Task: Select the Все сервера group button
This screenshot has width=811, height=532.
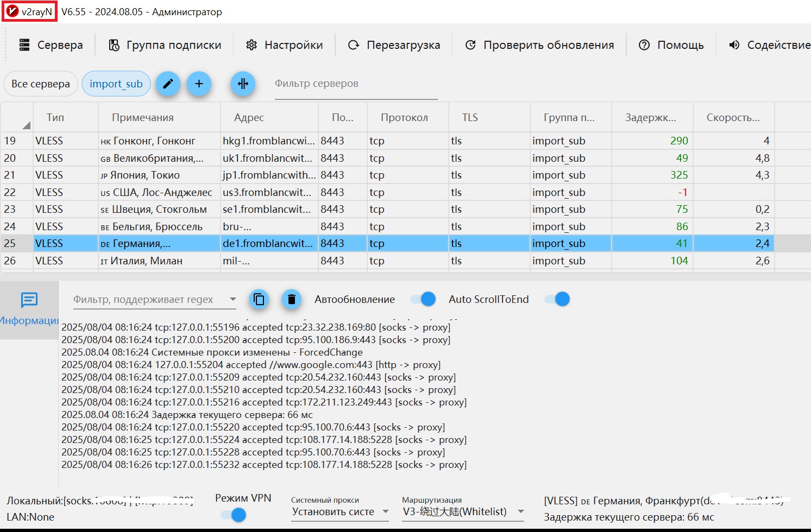Action: (41, 84)
